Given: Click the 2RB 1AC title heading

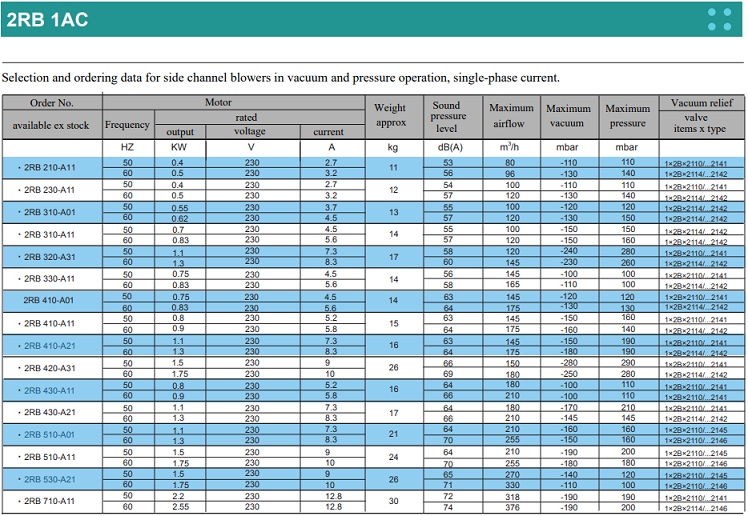Looking at the screenshot, I should point(46,20).
